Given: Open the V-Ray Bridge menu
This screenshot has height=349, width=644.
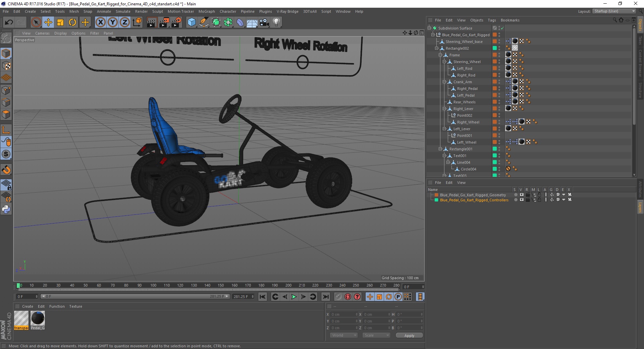Looking at the screenshot, I should coord(287,11).
